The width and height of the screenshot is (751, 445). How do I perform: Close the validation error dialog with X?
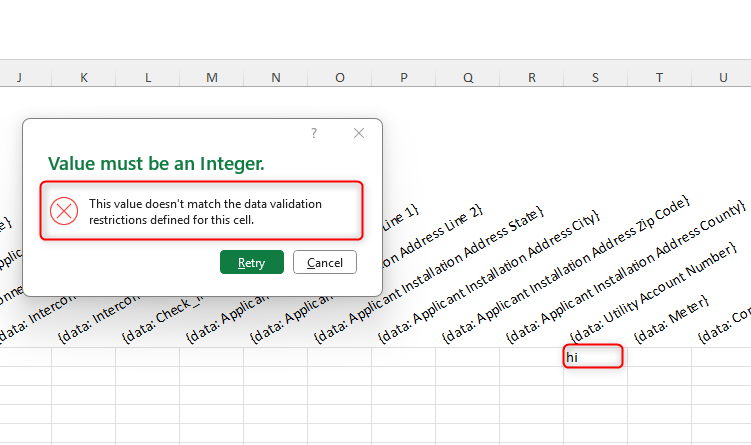pyautogui.click(x=359, y=133)
